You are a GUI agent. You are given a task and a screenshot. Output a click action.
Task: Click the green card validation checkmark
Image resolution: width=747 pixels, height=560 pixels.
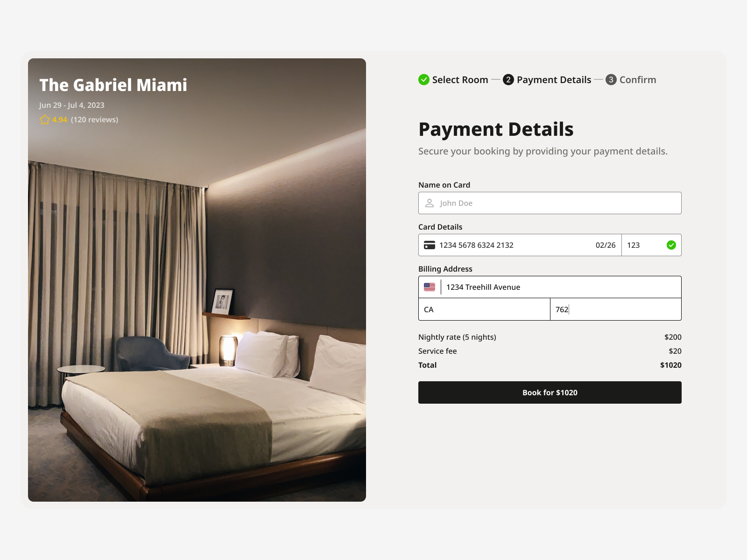pos(671,245)
